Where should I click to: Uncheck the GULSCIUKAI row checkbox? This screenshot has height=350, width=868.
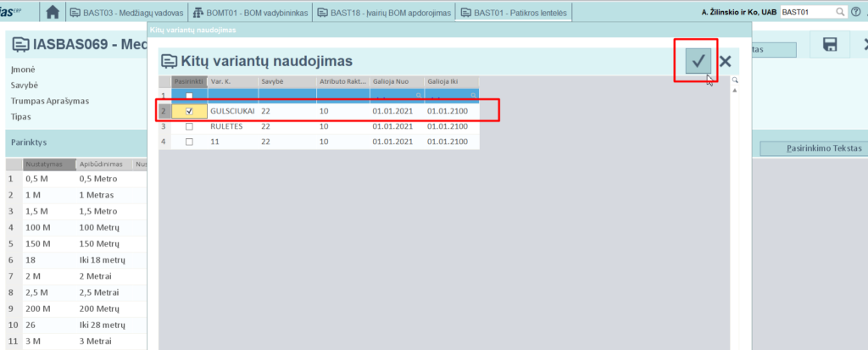coord(189,111)
